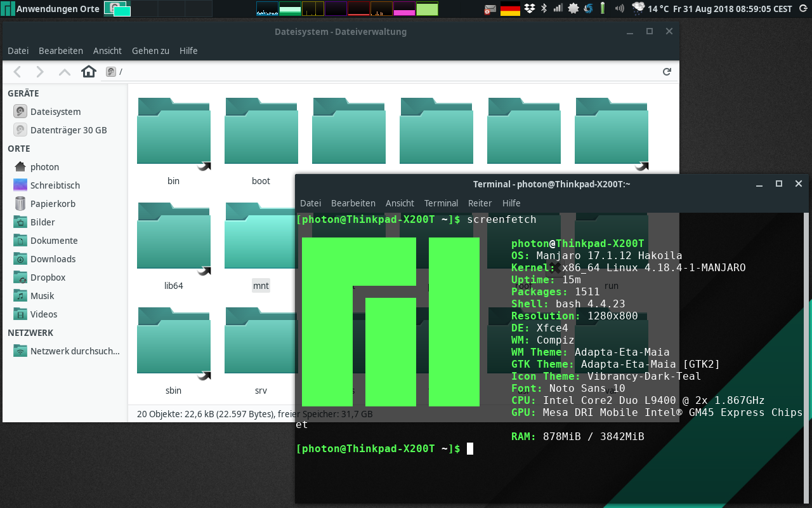Click the Bluetooth tray icon
Viewport: 812px width, 508px height.
(x=544, y=8)
